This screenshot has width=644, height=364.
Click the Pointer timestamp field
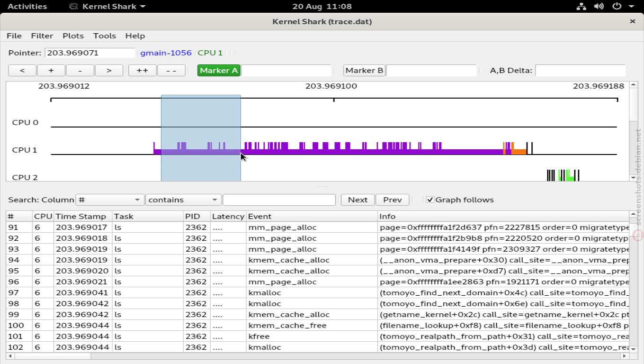(90, 53)
